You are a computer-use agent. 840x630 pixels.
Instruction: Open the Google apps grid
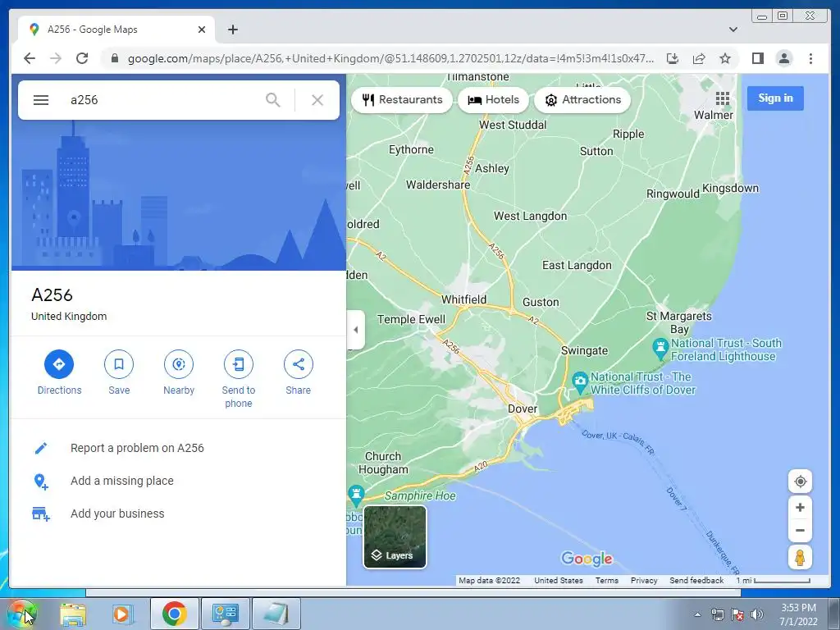pos(723,98)
